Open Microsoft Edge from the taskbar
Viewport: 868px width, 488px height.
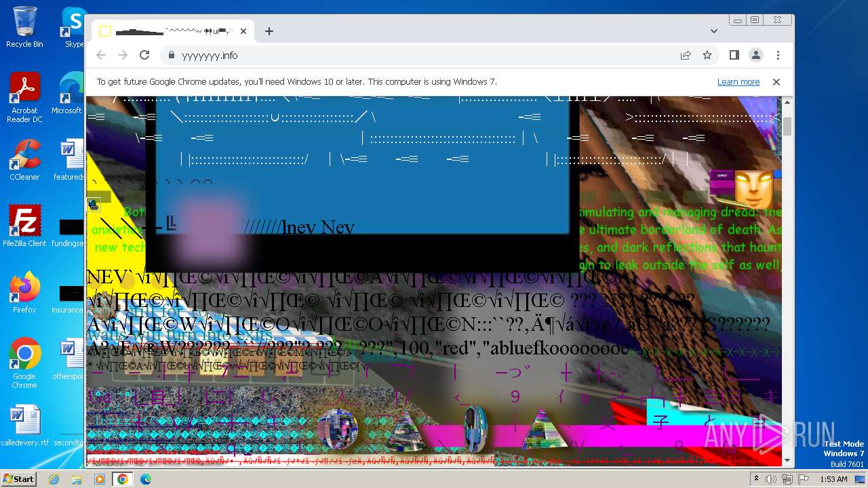coord(146,479)
